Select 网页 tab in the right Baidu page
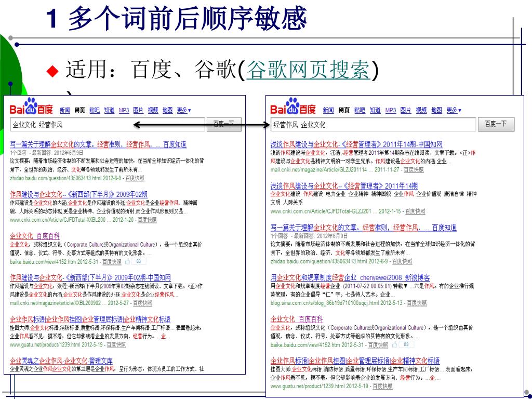This screenshot has height=399, width=532. [x=344, y=110]
